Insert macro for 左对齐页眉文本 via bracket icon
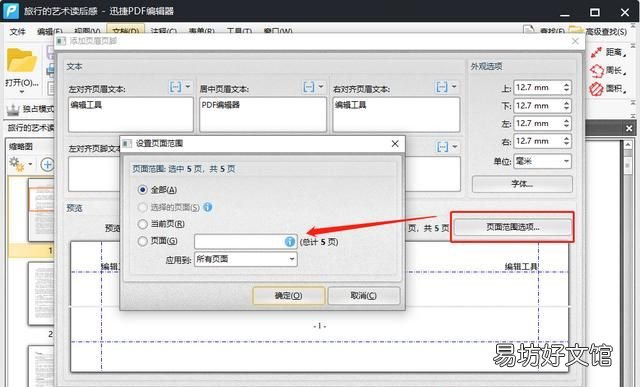 [175, 87]
